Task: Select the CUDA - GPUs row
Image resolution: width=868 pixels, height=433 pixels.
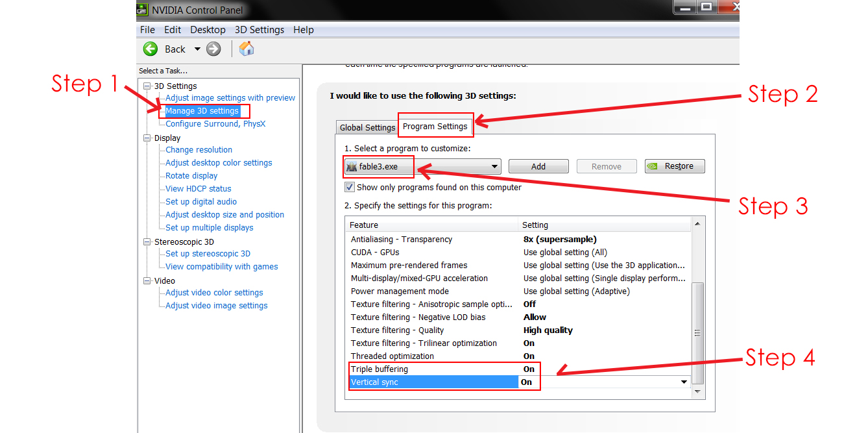Action: click(x=518, y=253)
